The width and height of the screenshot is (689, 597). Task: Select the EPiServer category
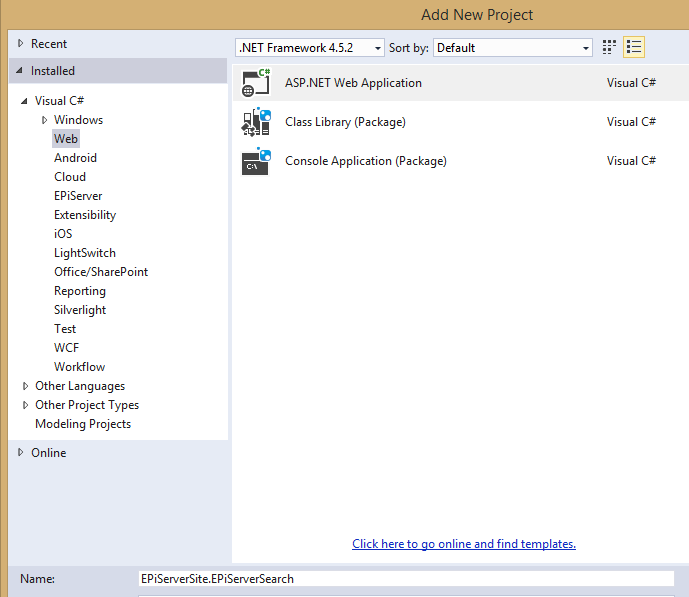coord(78,196)
